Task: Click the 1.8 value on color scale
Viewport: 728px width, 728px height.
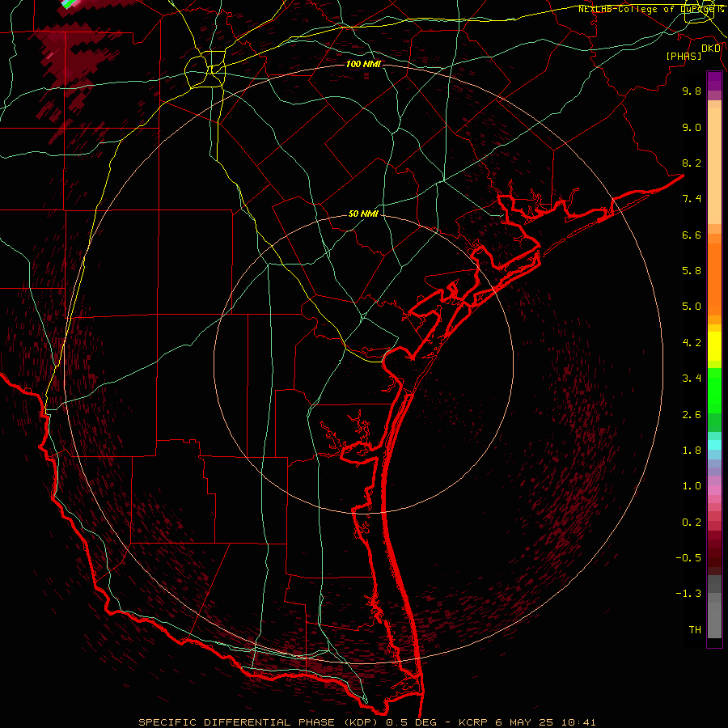Action: pos(692,451)
